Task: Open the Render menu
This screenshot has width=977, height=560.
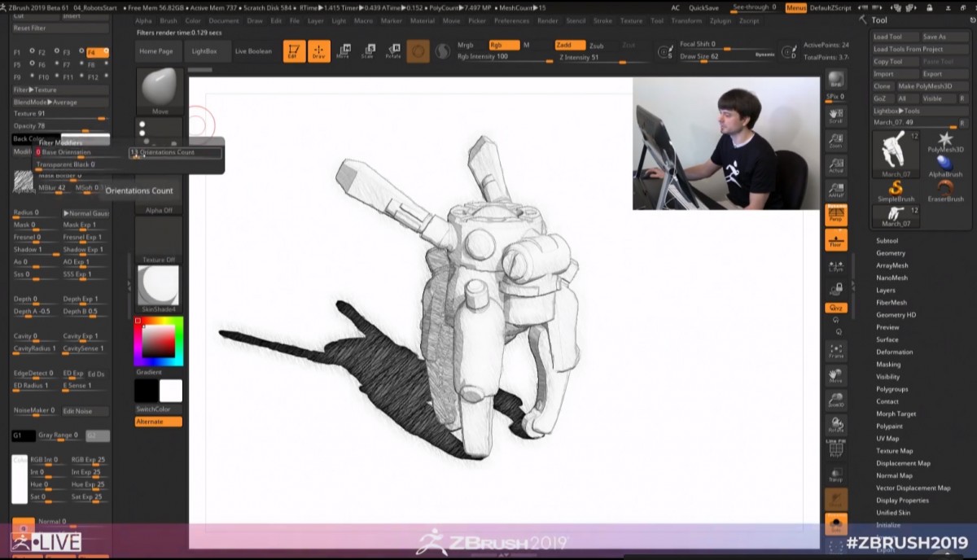Action: point(548,21)
